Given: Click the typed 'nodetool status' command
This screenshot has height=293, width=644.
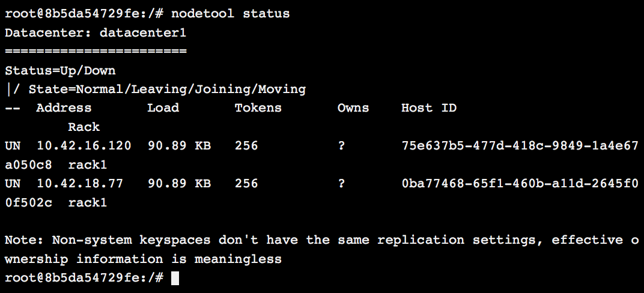Looking at the screenshot, I should coord(231,13).
